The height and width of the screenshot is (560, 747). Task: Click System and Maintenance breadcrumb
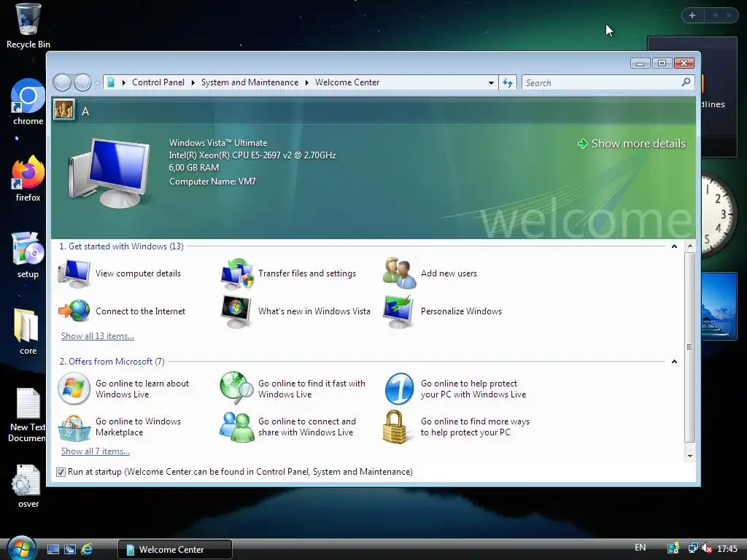[x=249, y=82]
